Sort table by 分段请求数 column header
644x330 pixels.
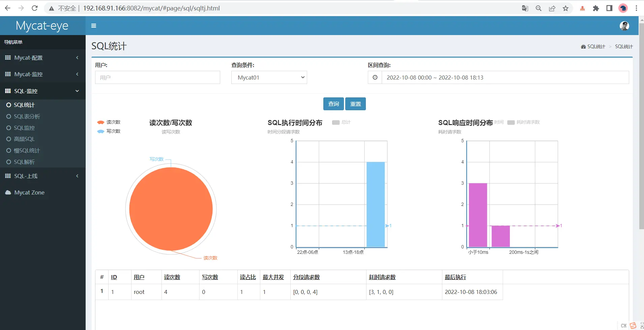306,277
